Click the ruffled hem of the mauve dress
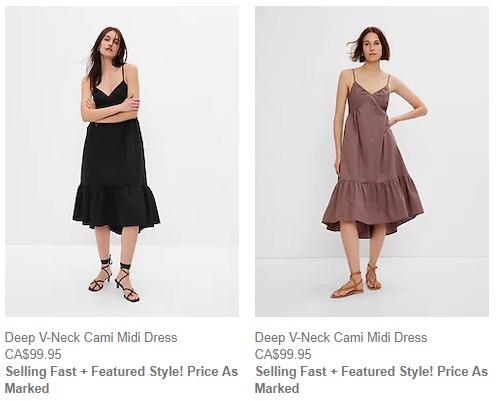This screenshot has width=502, height=401. coord(373,207)
